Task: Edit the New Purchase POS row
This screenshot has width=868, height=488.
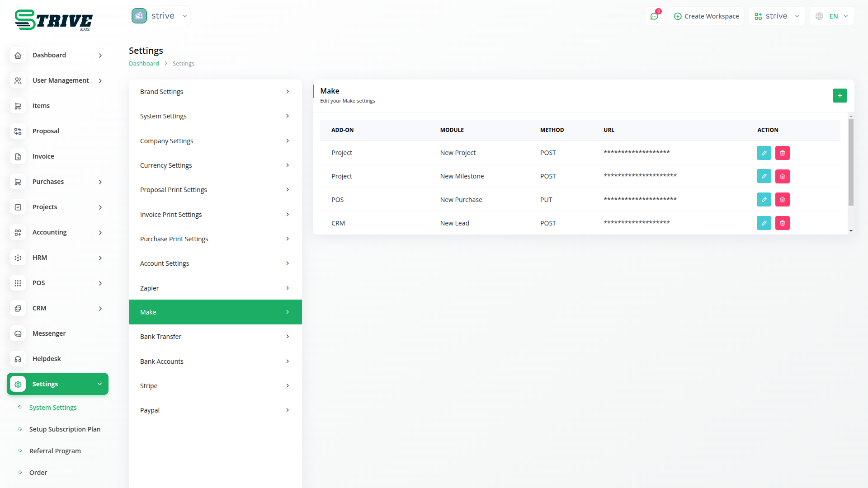Action: coord(764,200)
